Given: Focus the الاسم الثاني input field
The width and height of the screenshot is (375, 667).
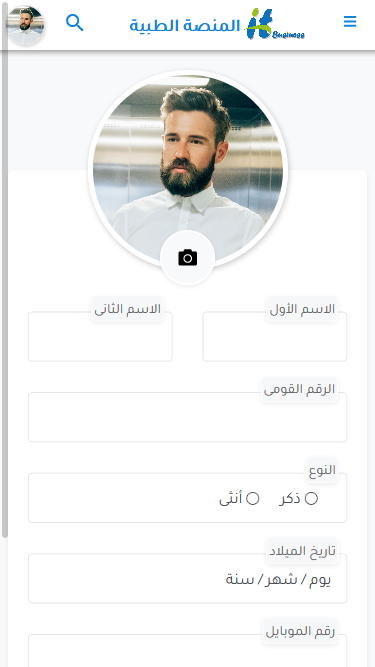Looking at the screenshot, I should point(100,336).
